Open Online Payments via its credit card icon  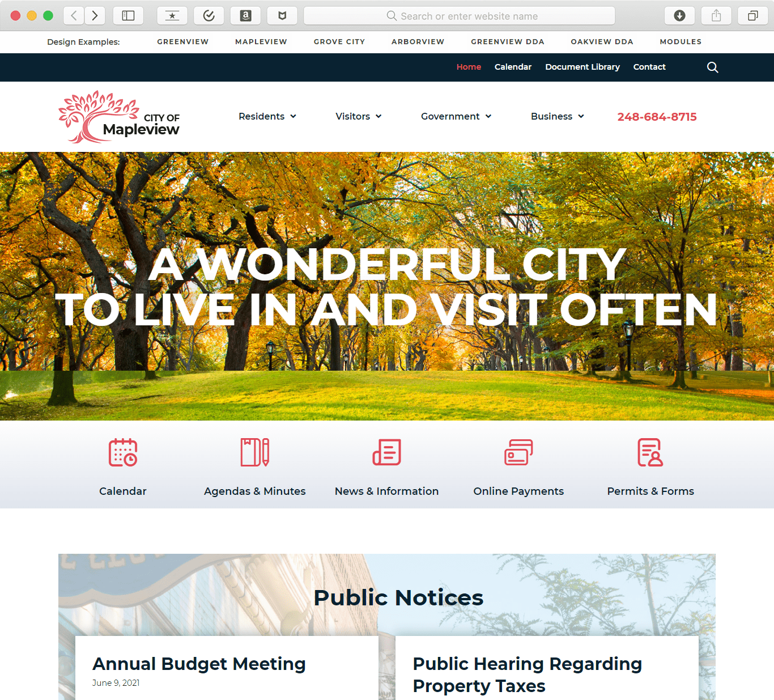click(x=518, y=452)
